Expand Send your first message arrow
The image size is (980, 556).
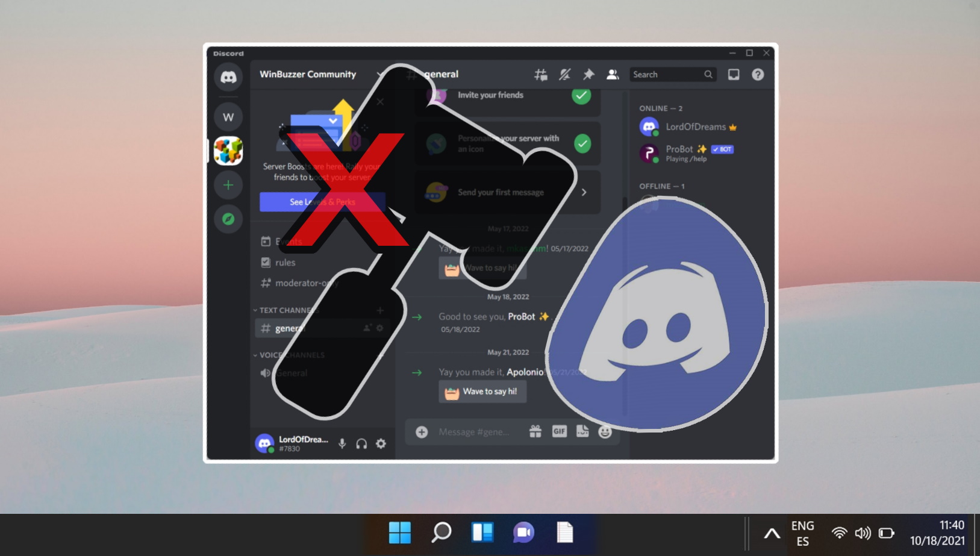[x=584, y=192]
